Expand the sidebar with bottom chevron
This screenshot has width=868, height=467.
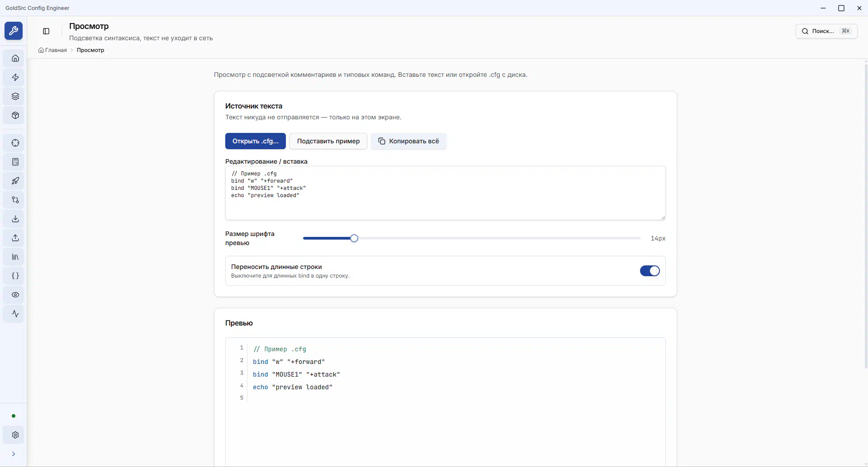pos(14,454)
